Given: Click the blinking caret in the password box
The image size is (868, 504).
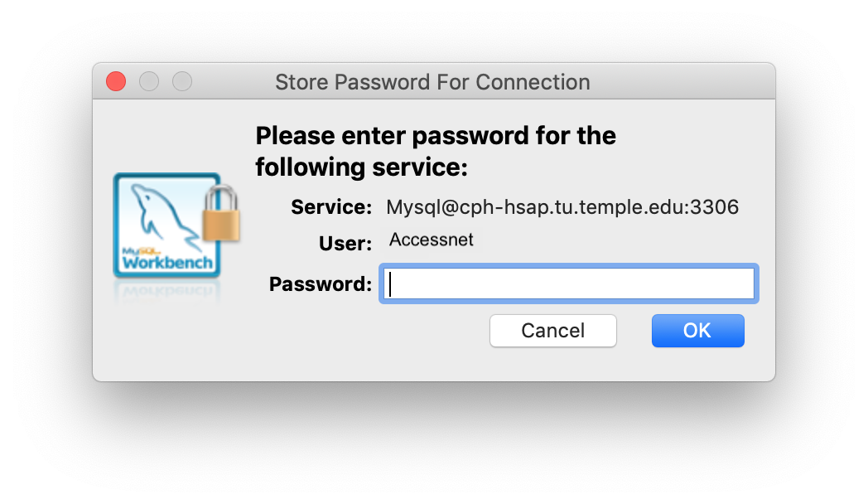Looking at the screenshot, I should 390,284.
